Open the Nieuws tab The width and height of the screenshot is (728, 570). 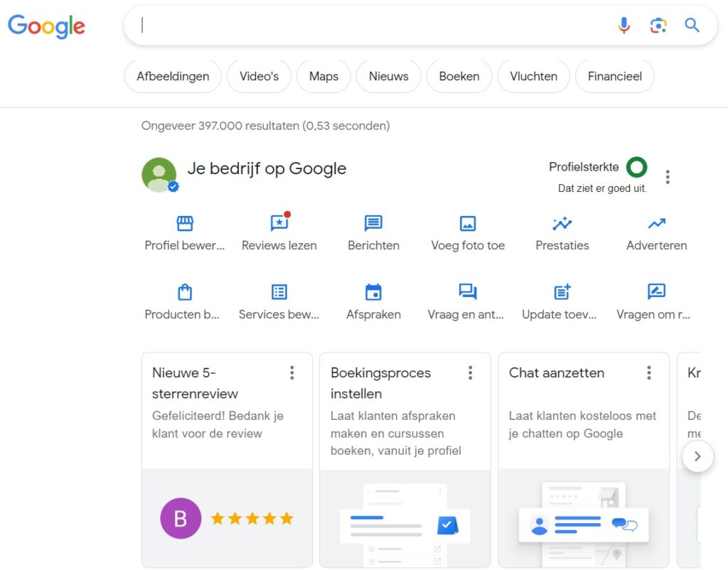389,76
